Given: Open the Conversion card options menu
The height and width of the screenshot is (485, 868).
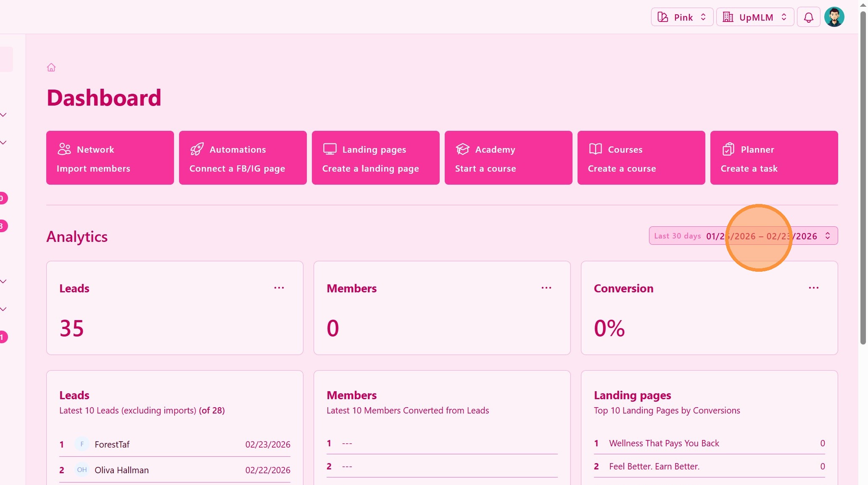Looking at the screenshot, I should click(813, 288).
